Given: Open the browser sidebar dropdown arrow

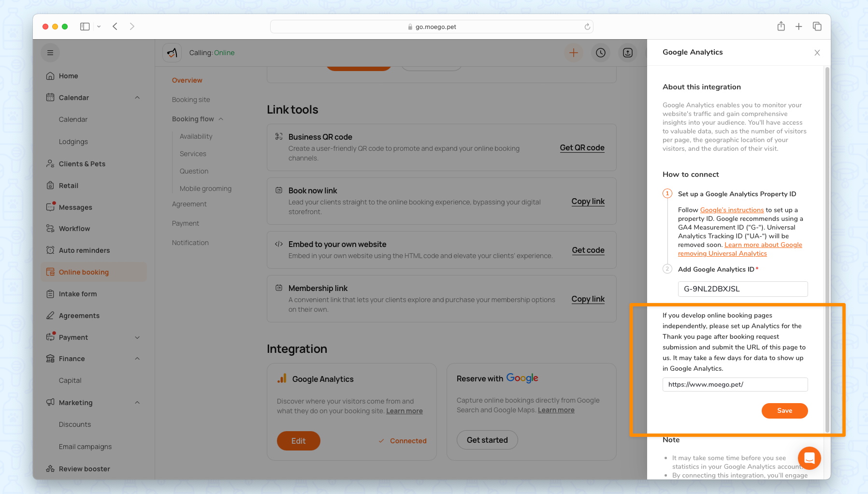Looking at the screenshot, I should (99, 27).
